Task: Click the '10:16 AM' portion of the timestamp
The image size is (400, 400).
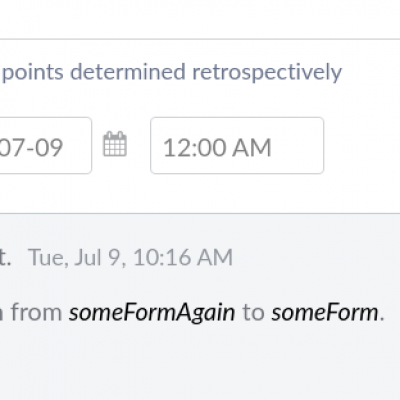Action: 183,257
